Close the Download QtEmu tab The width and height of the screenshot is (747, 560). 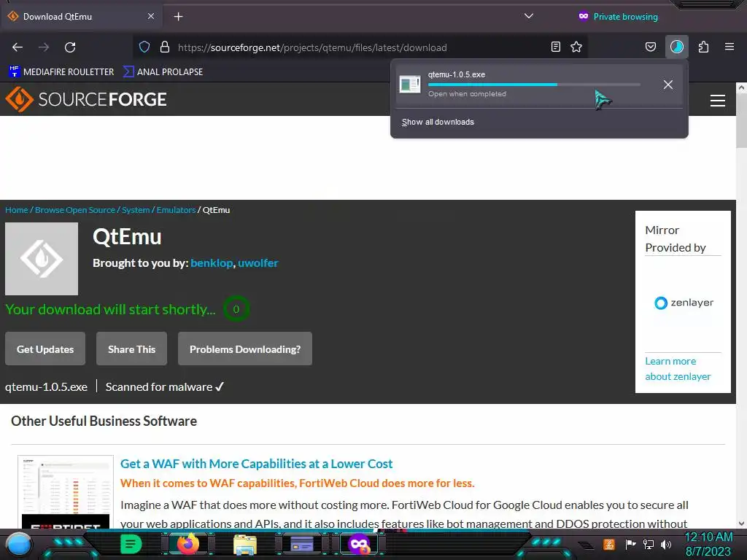coord(150,16)
